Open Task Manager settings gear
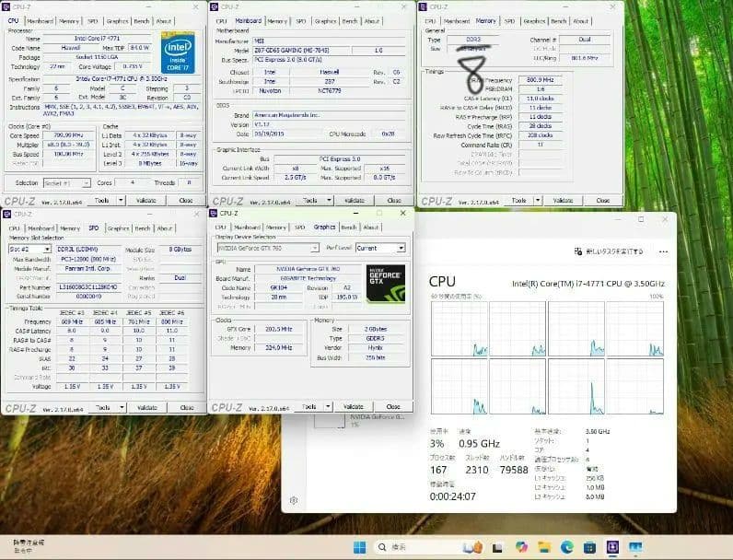The image size is (733, 560). click(x=294, y=501)
